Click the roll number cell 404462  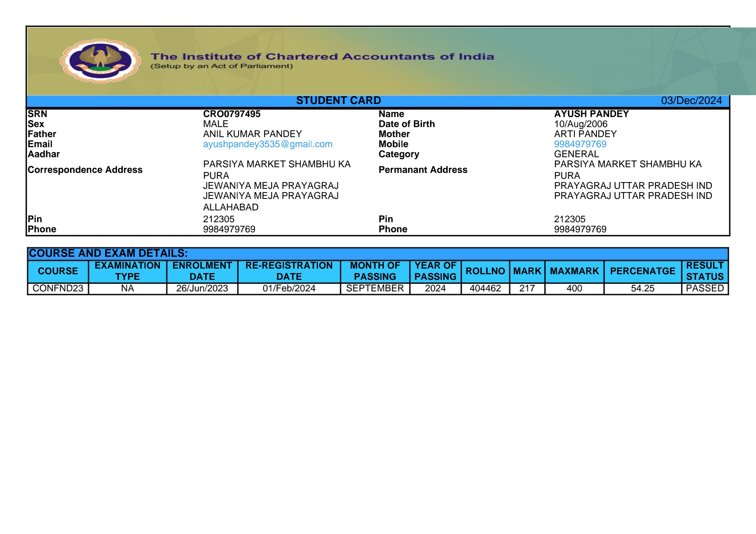click(x=485, y=288)
